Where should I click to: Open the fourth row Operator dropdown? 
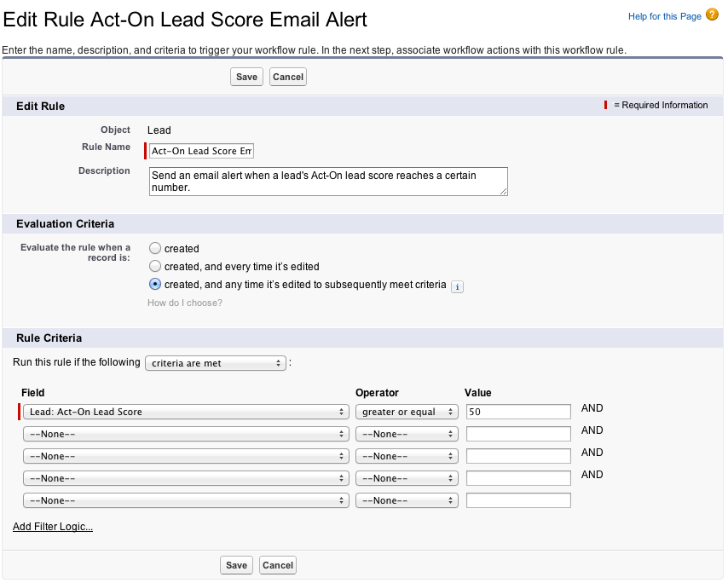pyautogui.click(x=407, y=478)
